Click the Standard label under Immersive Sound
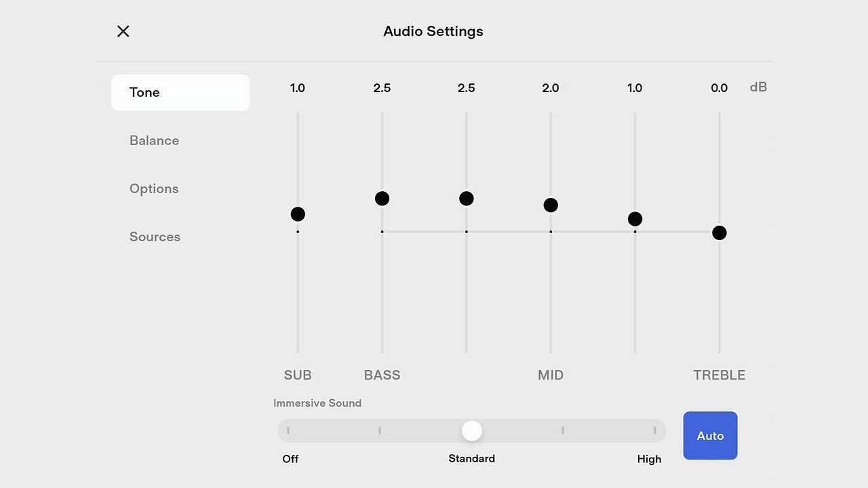Screen dimensions: 868x488 tap(472, 459)
